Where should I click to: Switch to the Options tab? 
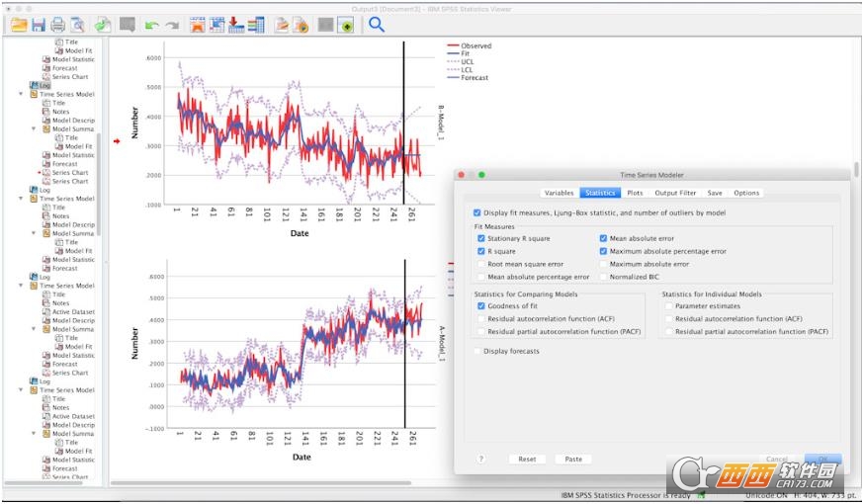(746, 193)
